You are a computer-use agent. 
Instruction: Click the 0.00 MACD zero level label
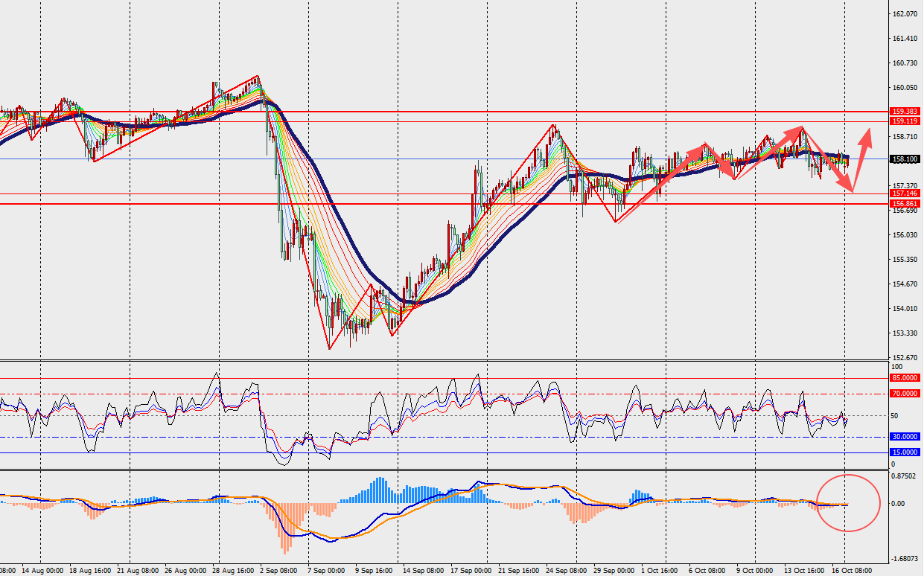pos(898,504)
